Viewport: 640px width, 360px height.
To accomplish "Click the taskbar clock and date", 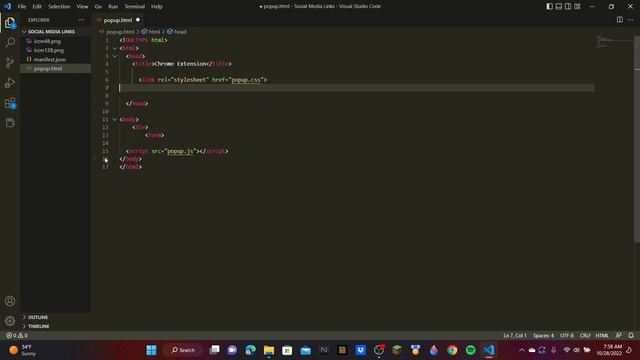I will [609, 350].
